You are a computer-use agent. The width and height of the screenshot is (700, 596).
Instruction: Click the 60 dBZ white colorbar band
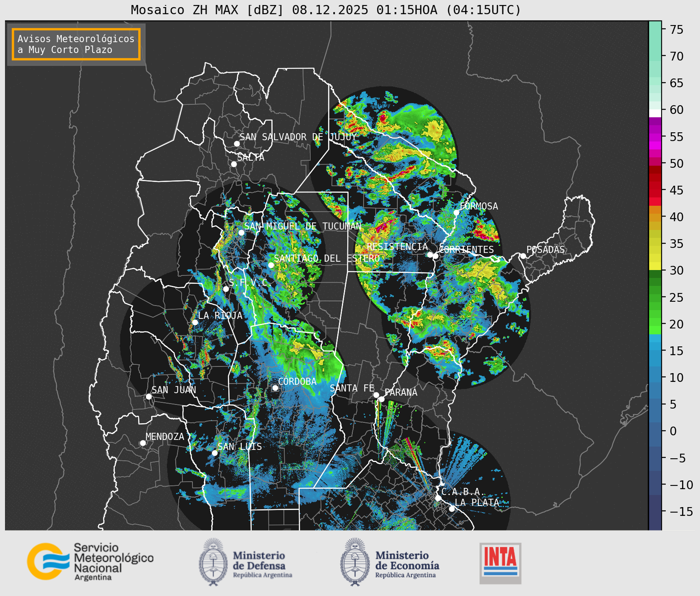655,113
